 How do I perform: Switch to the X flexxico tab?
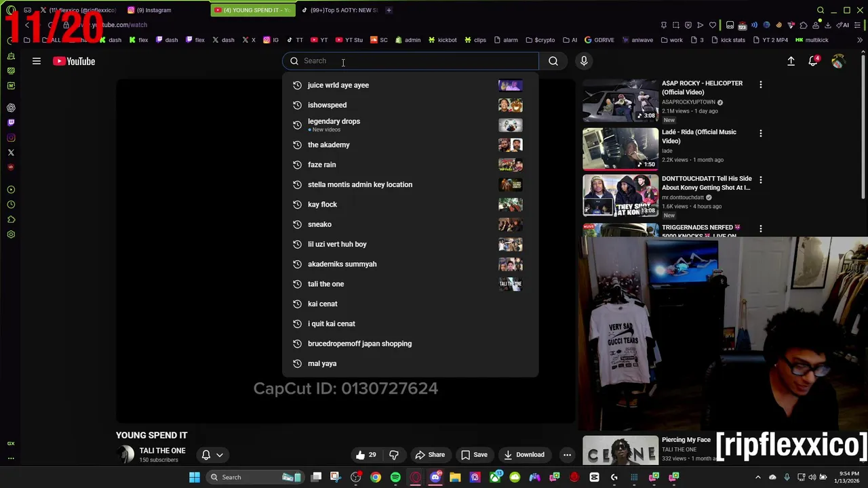pos(78,10)
